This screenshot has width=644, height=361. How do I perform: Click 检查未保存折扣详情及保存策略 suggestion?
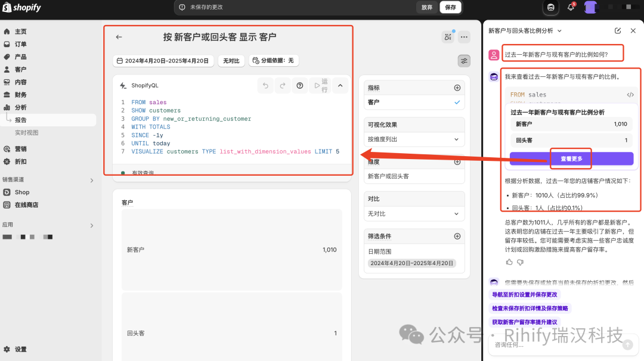pos(530,308)
